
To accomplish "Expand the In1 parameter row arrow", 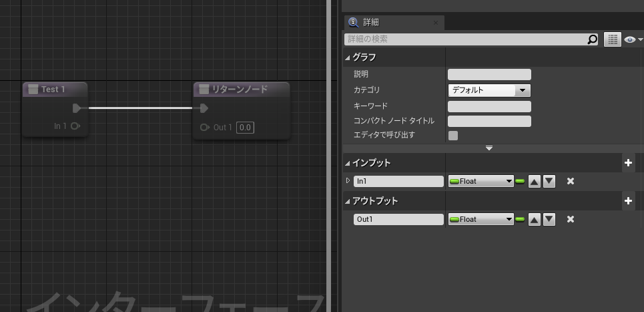I will (348, 180).
